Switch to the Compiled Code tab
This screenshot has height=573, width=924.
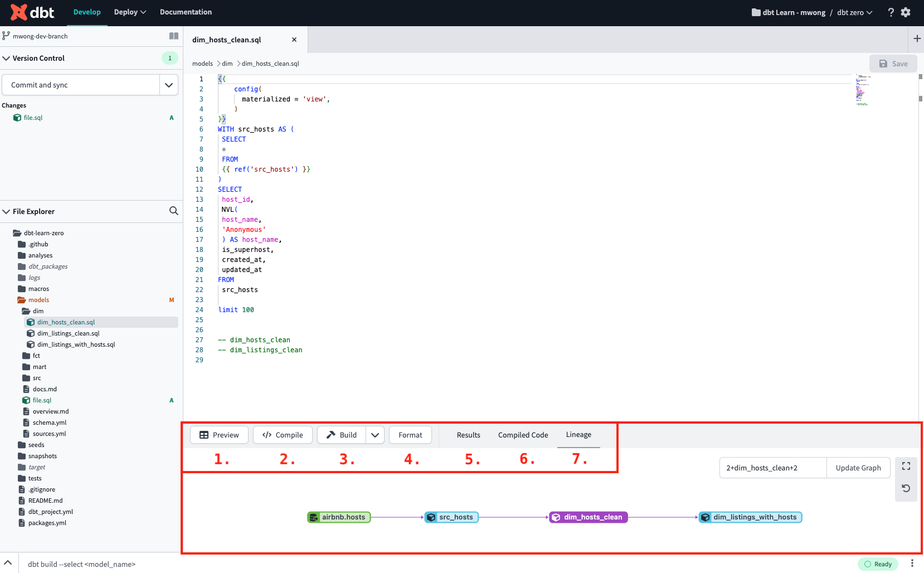point(522,435)
